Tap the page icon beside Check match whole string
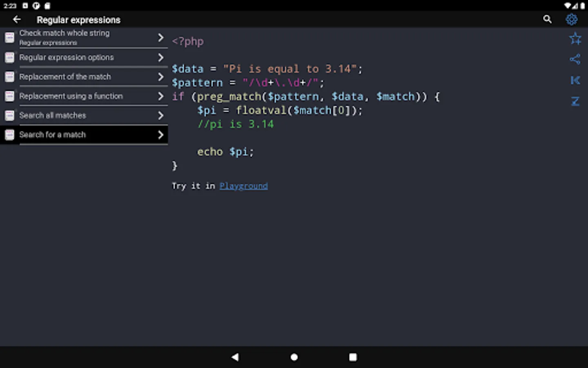588x368 pixels. 9,38
